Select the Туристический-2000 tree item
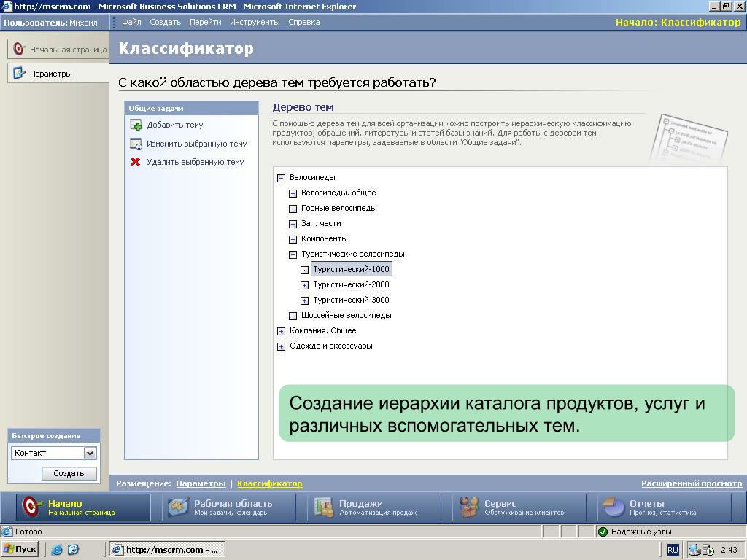This screenshot has height=560, width=747. tap(351, 285)
